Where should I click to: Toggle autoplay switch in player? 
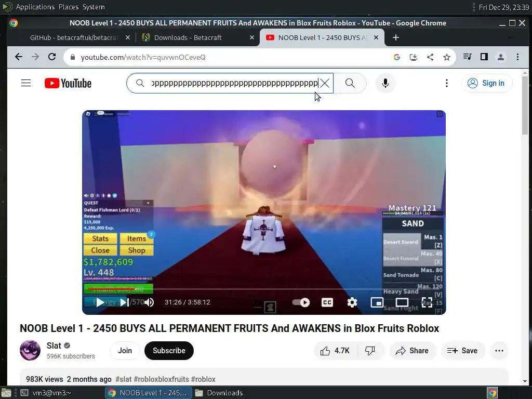301,302
